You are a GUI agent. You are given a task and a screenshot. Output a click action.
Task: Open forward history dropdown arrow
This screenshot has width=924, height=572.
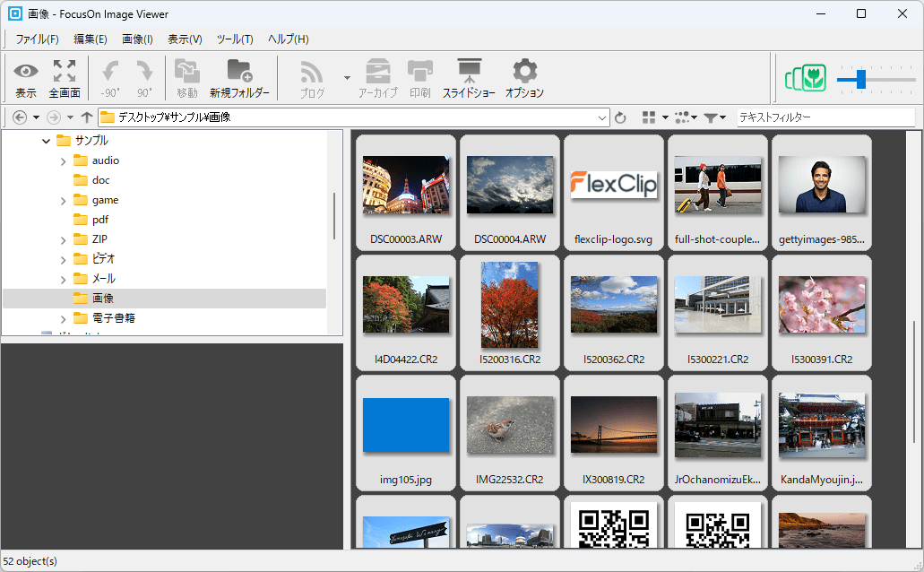point(70,117)
